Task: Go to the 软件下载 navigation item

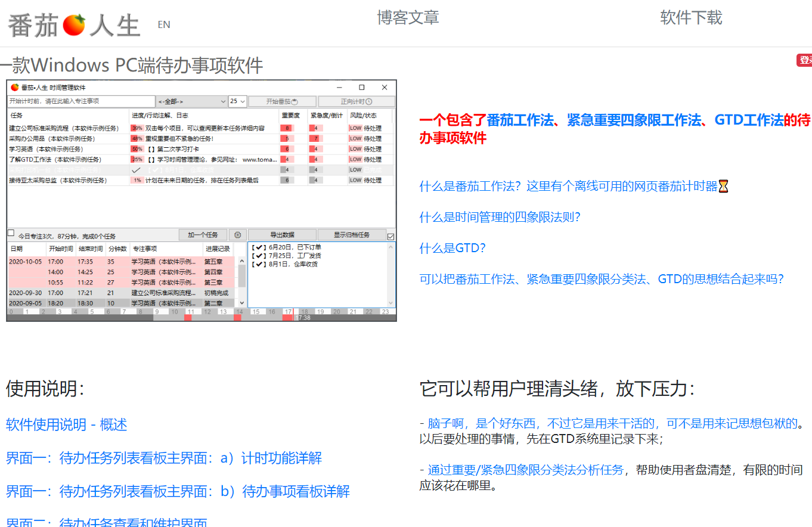Action: [x=691, y=18]
